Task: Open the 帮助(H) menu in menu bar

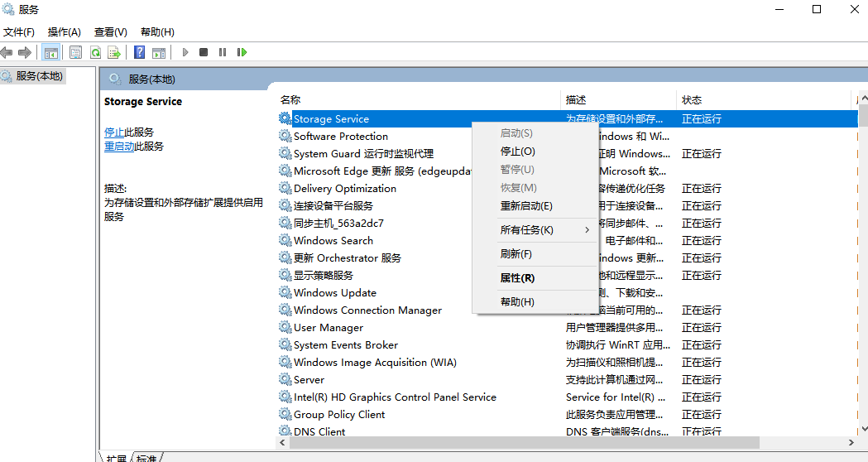Action: click(157, 32)
